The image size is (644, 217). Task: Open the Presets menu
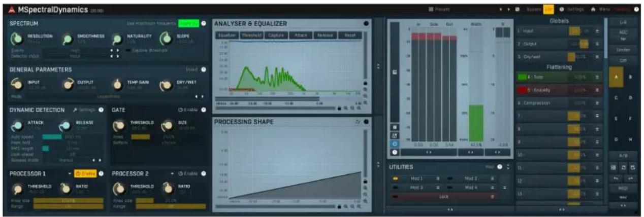[439, 9]
